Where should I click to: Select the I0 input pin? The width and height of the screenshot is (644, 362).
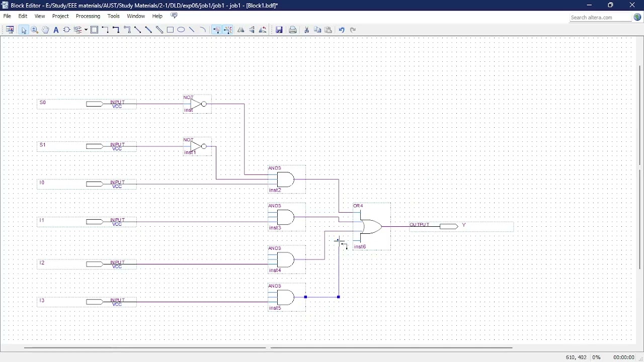pos(87,184)
